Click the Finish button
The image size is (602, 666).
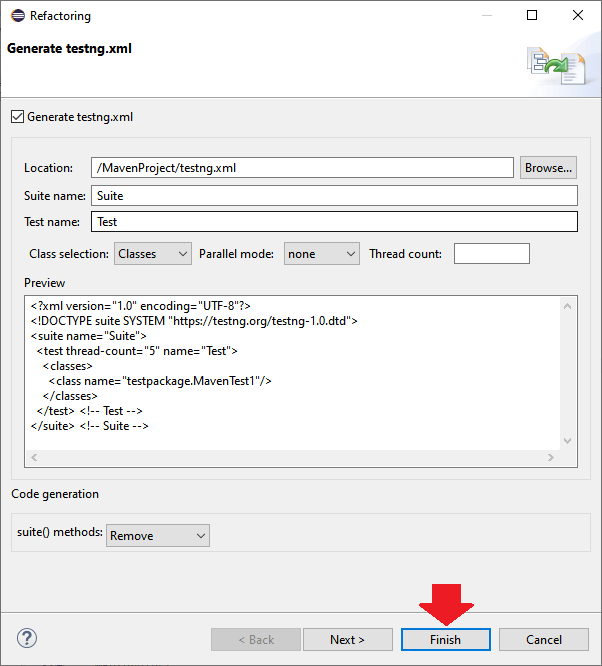point(446,640)
